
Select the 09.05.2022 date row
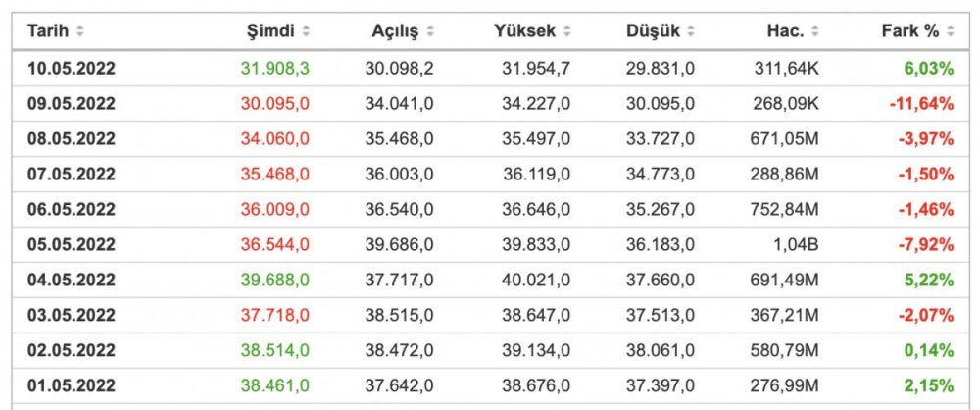tap(490, 103)
